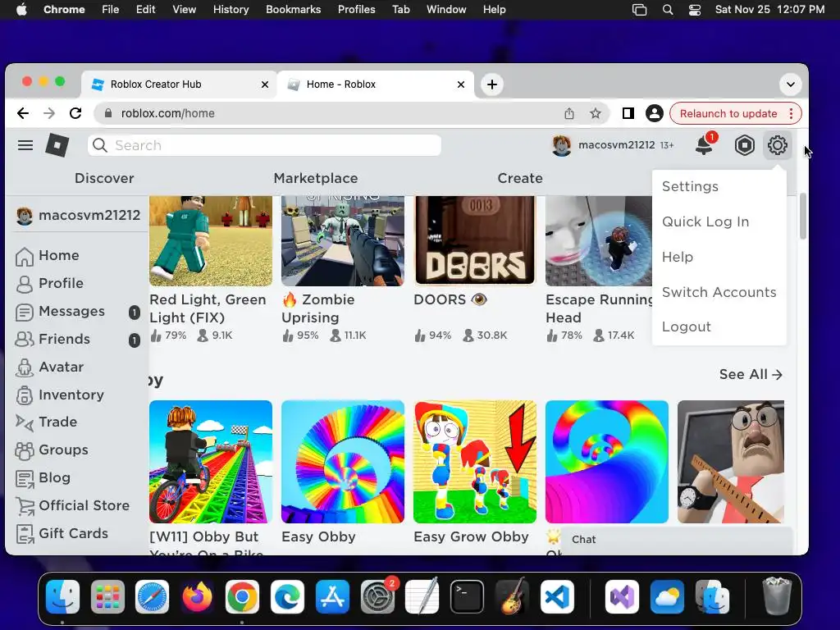Click the Roblox Search field
Screen dimensions: 840x630
(264, 145)
